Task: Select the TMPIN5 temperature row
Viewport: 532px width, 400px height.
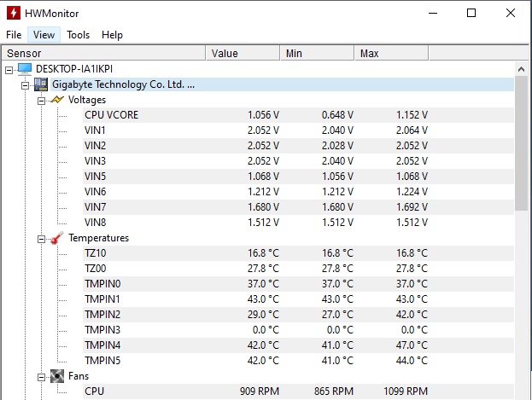Action: [299, 361]
